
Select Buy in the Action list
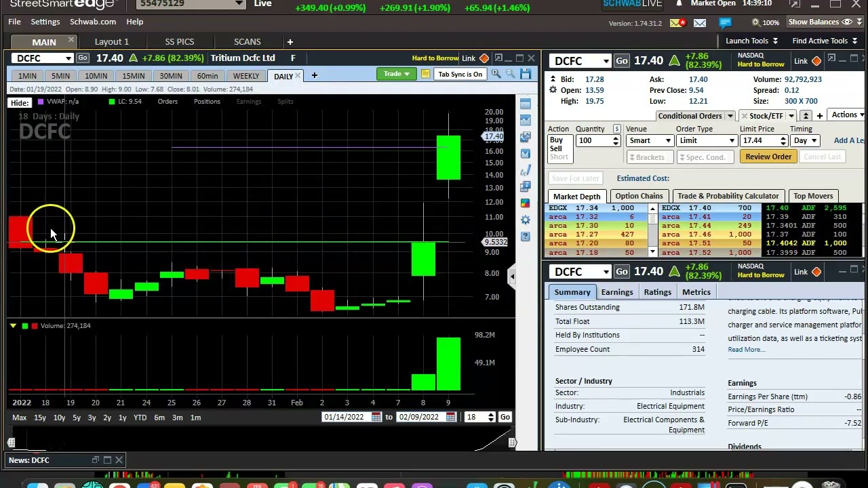[556, 140]
